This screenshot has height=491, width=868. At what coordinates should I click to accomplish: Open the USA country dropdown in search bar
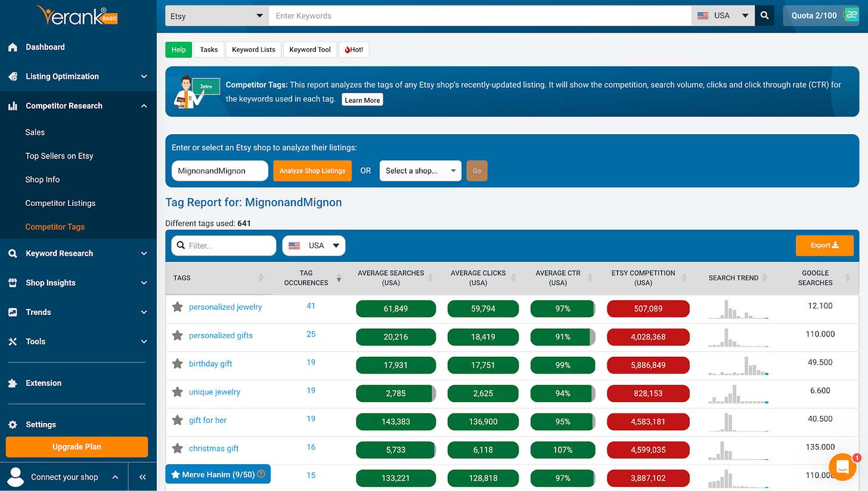723,16
